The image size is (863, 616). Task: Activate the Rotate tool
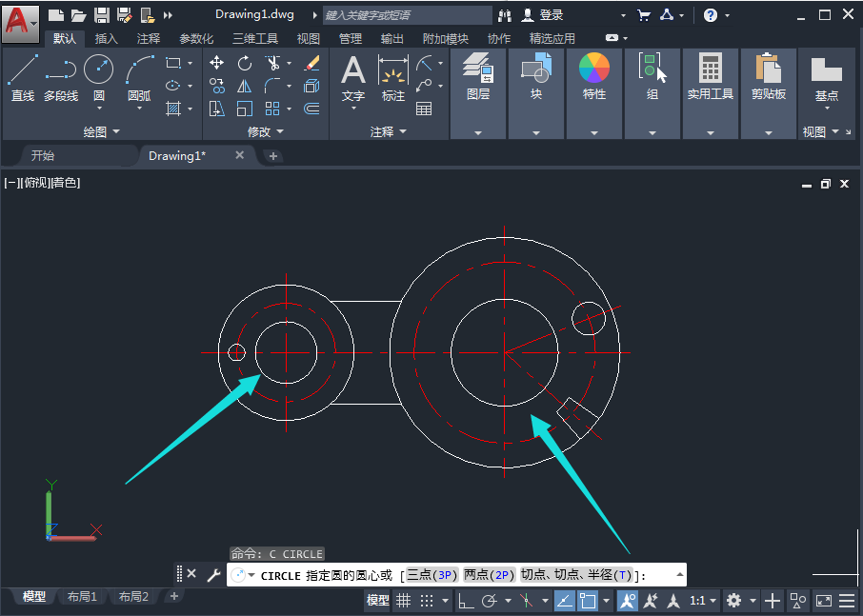[x=245, y=63]
